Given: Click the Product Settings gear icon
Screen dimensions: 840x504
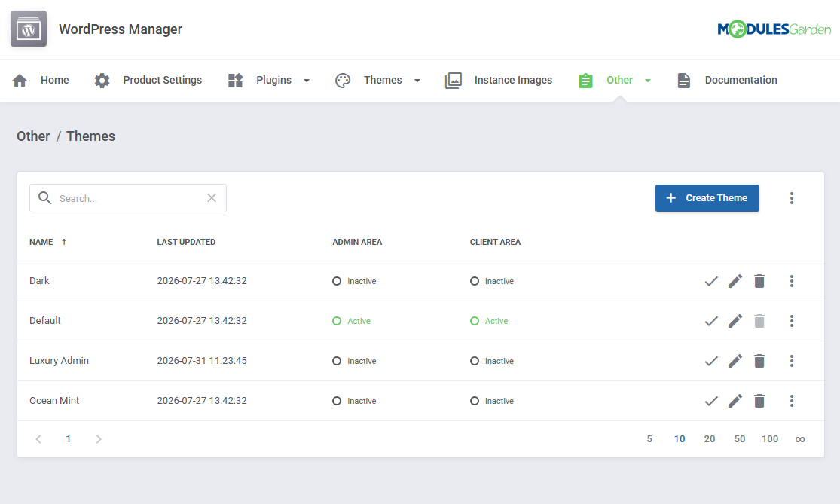Looking at the screenshot, I should click(x=102, y=81).
